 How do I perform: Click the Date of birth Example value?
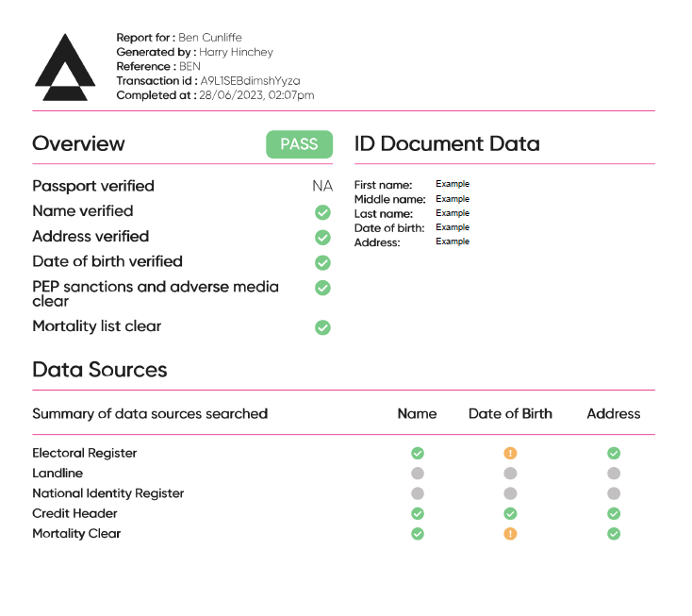point(453,227)
